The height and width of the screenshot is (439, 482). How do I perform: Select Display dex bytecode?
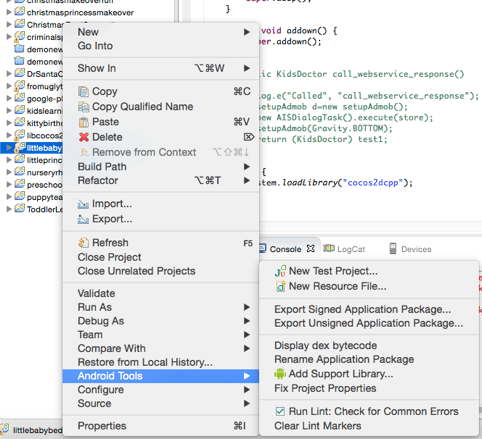click(369, 346)
